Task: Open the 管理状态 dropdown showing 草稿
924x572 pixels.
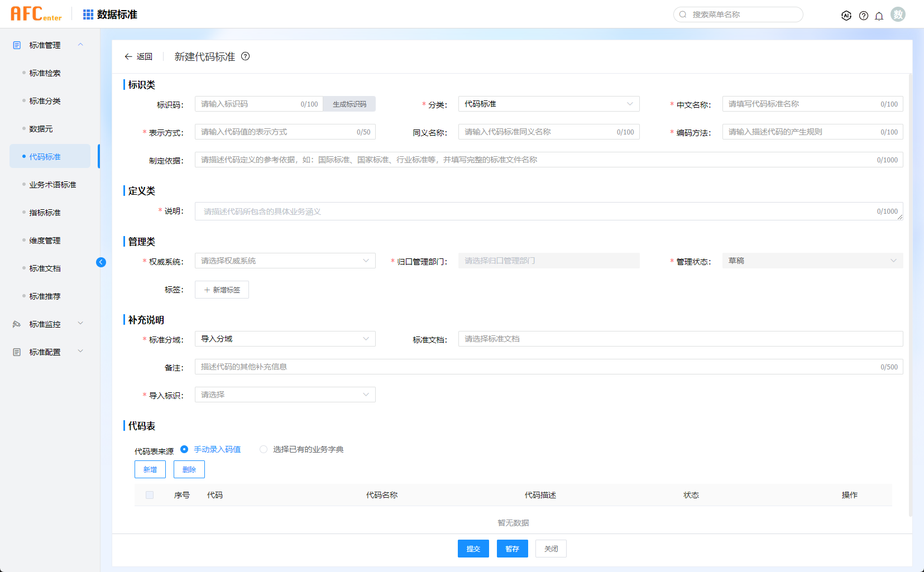Action: click(x=812, y=261)
